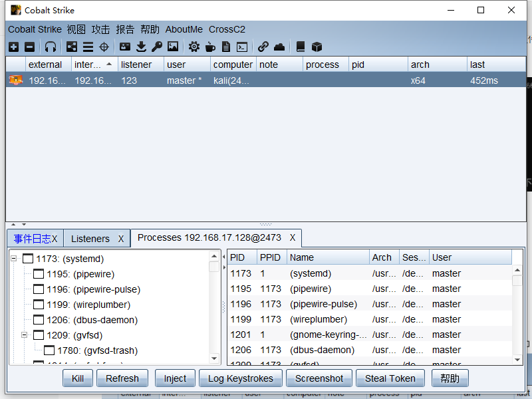532x399 pixels.
Task: Select the gnome-keyring process row
Action: pyautogui.click(x=369, y=334)
